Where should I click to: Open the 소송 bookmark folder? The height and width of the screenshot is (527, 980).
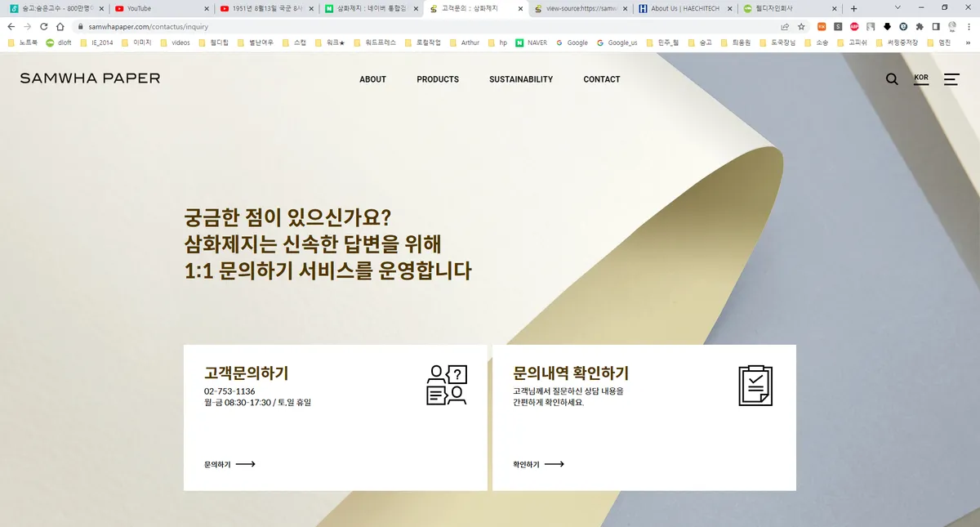(x=816, y=42)
